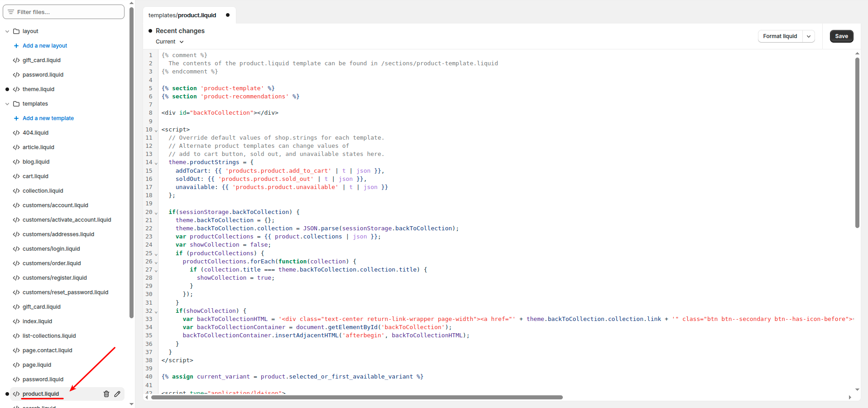The height and width of the screenshot is (408, 868).
Task: Open cart.liquid template
Action: [35, 176]
